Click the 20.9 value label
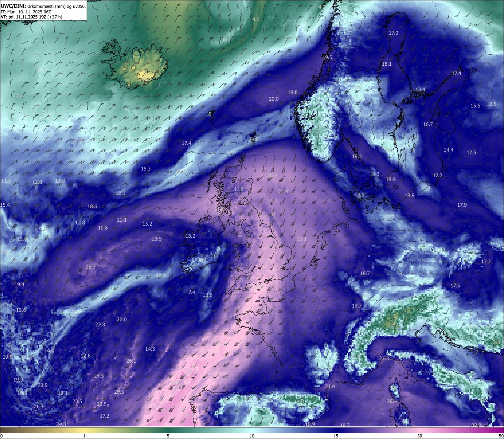This screenshot has height=439, width=504. tap(43, 385)
